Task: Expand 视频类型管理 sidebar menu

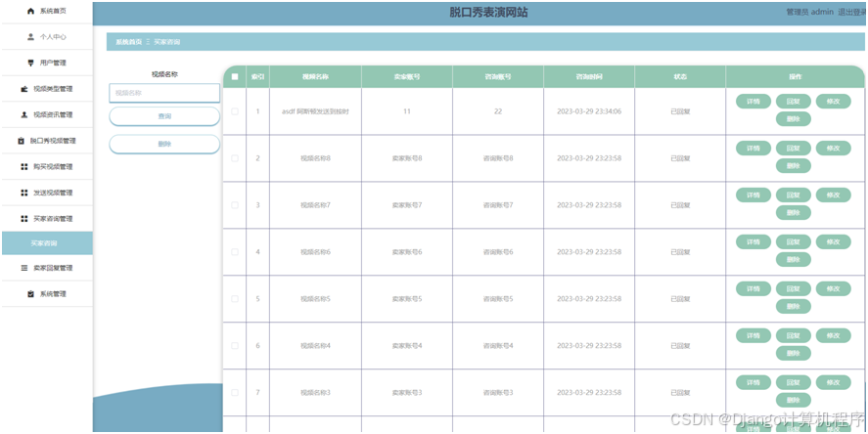Action: click(47, 89)
